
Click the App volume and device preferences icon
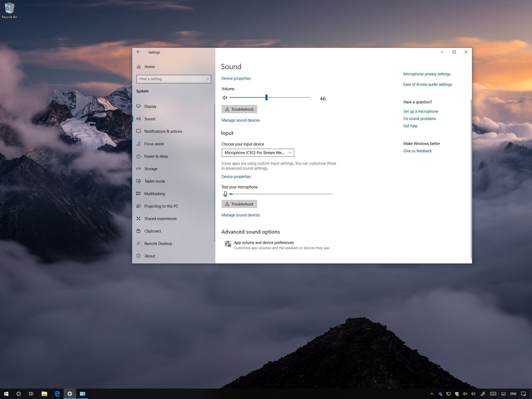[x=227, y=244]
